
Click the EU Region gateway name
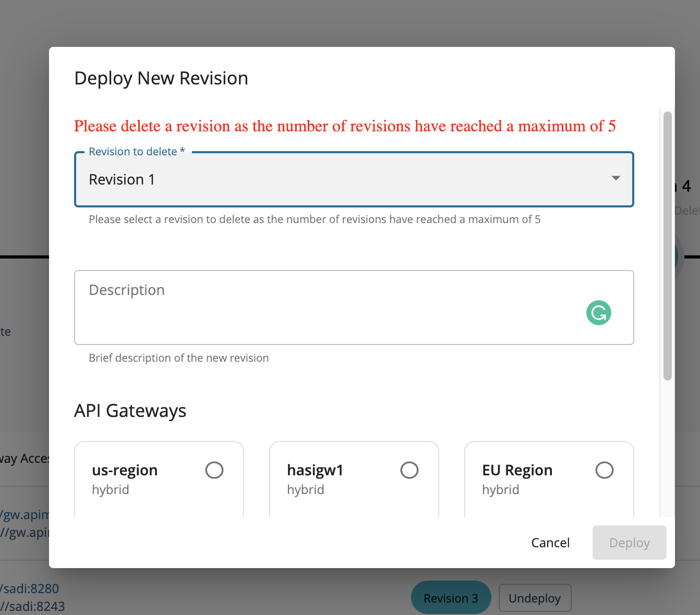click(x=517, y=470)
